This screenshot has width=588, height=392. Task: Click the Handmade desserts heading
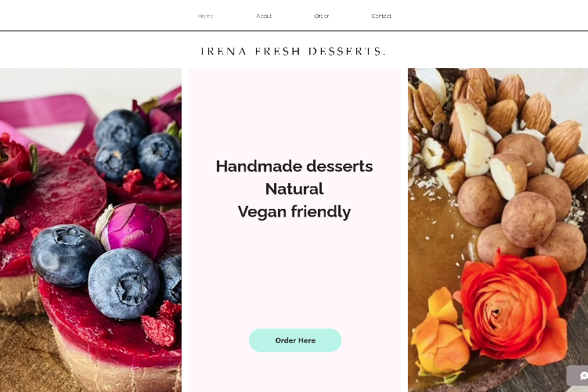[x=294, y=166]
